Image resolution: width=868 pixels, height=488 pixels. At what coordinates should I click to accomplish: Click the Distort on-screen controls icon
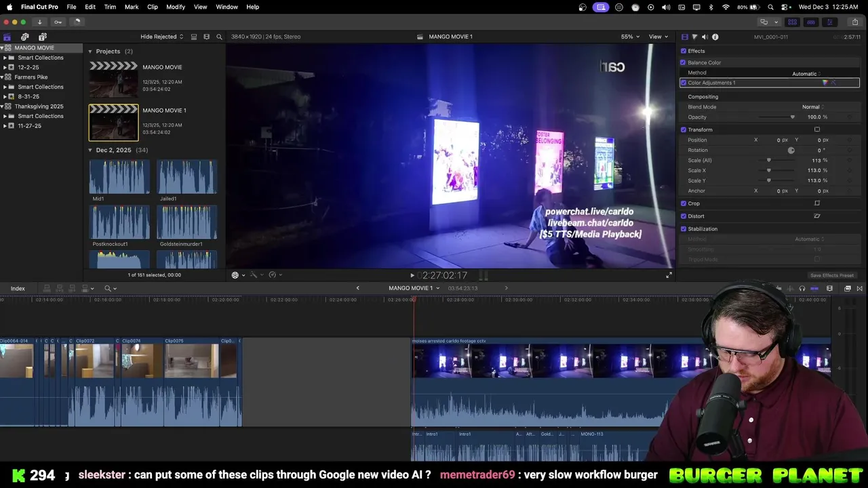pyautogui.click(x=817, y=216)
